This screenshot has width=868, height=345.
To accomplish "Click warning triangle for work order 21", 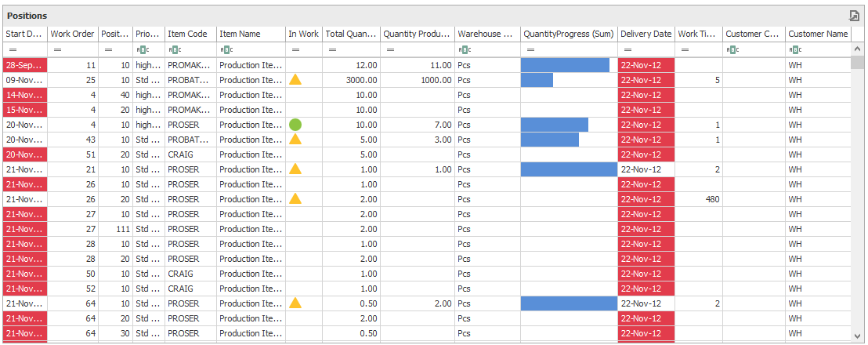I will coord(295,169).
